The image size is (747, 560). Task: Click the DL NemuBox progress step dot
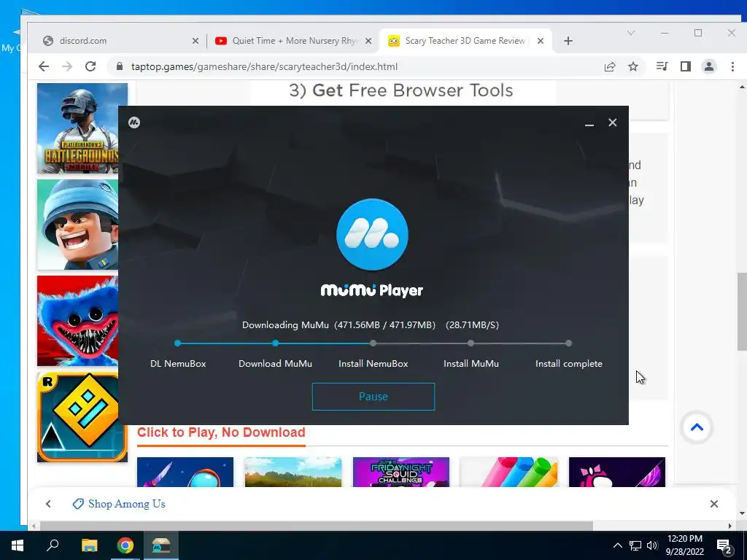coord(178,343)
